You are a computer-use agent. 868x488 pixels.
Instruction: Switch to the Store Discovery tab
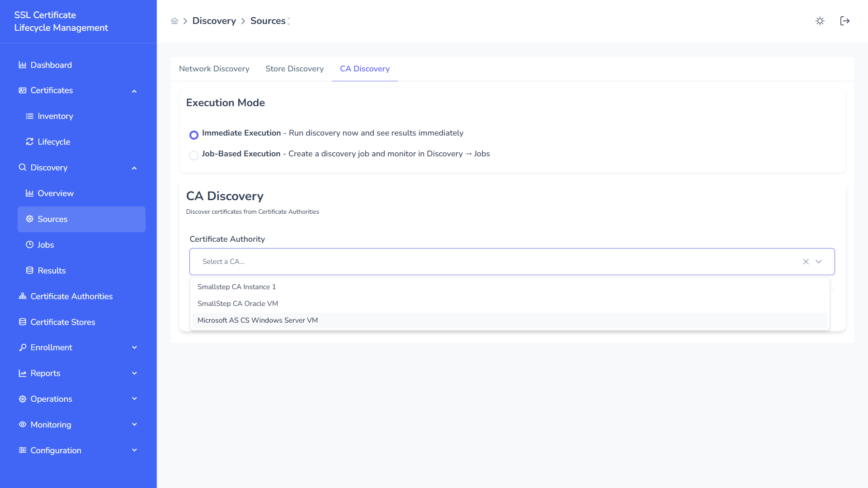point(294,69)
